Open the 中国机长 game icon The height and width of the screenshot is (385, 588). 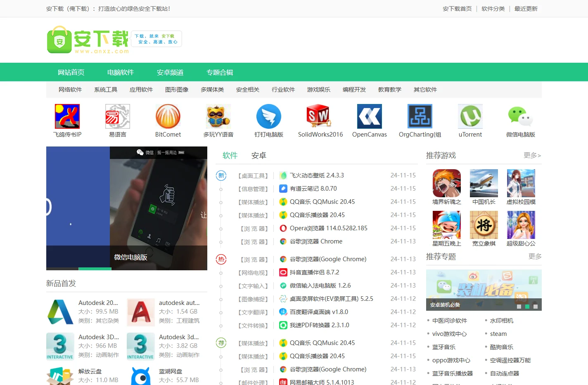[484, 183]
